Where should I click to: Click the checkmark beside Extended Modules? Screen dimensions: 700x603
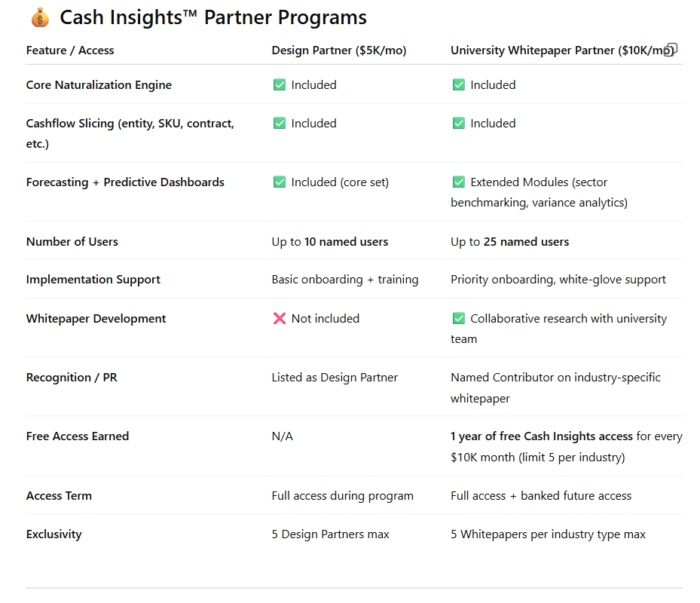[x=458, y=182]
